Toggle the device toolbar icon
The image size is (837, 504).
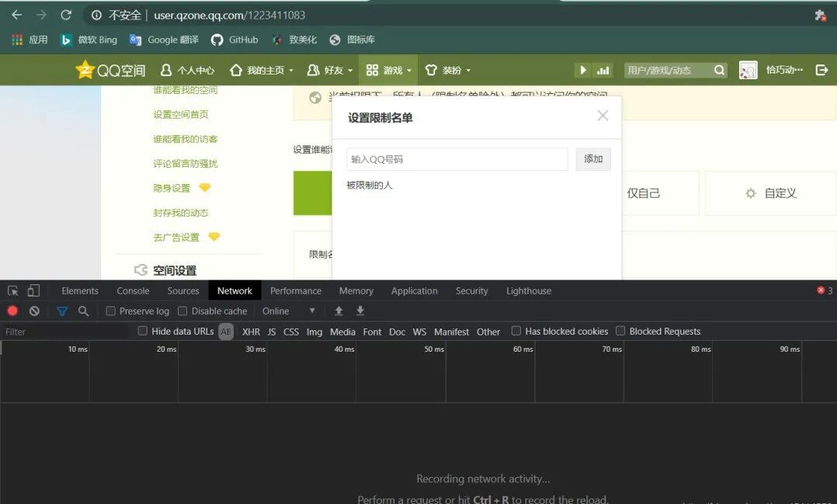pos(33,290)
